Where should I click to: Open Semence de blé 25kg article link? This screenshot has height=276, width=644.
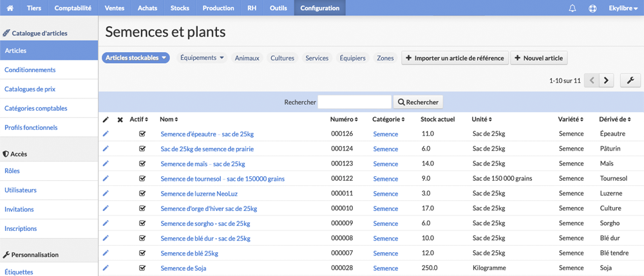(x=189, y=253)
